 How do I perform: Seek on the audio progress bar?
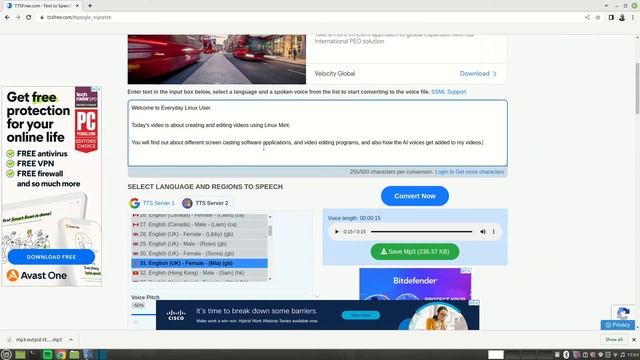(x=421, y=232)
